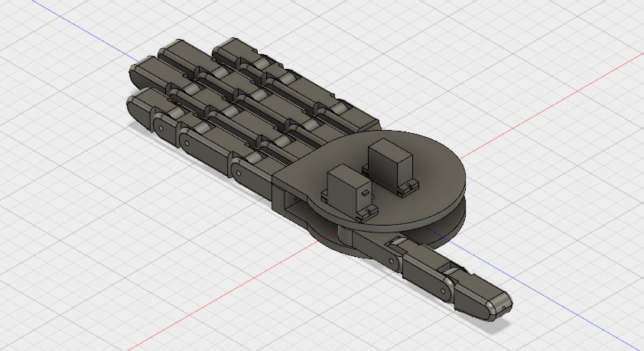Select the thumb's rounded tip segment

pyautogui.click(x=482, y=297)
